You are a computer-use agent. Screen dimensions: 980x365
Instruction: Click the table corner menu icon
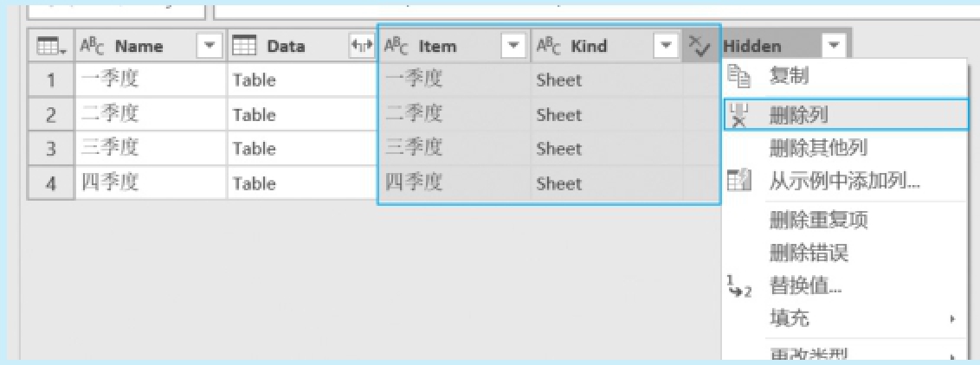pos(50,47)
